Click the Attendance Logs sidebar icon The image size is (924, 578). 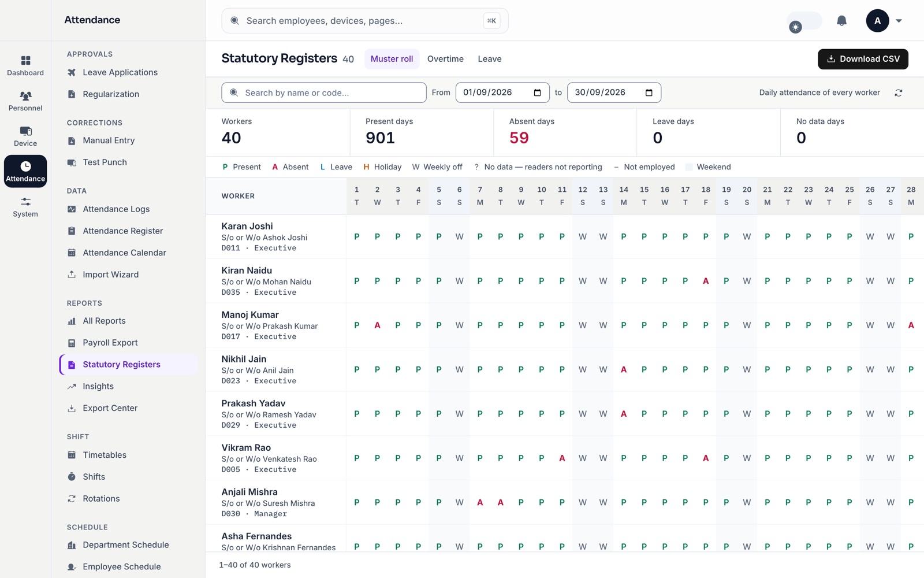[72, 209]
